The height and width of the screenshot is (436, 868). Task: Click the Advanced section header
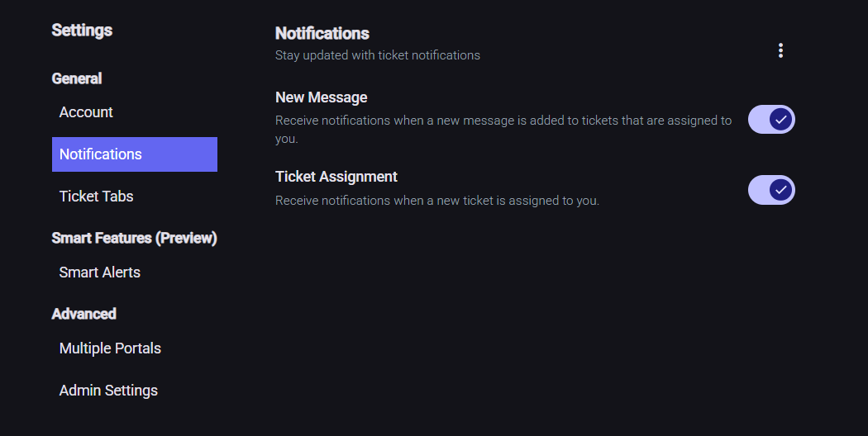(x=83, y=314)
